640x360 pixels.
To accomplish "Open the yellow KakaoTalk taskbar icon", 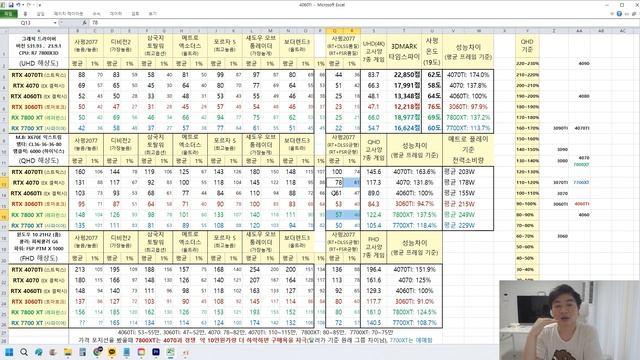I will click(x=112, y=352).
